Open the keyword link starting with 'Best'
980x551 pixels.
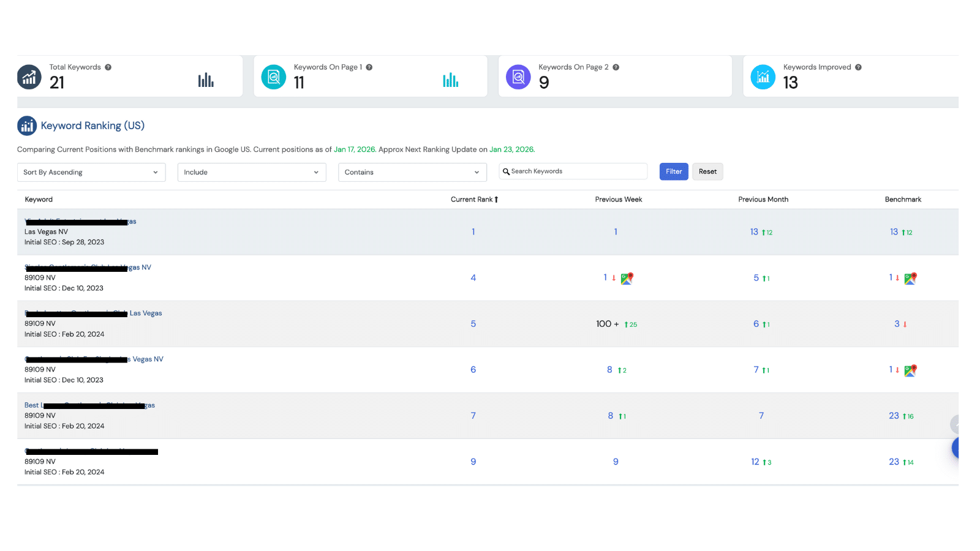(89, 405)
